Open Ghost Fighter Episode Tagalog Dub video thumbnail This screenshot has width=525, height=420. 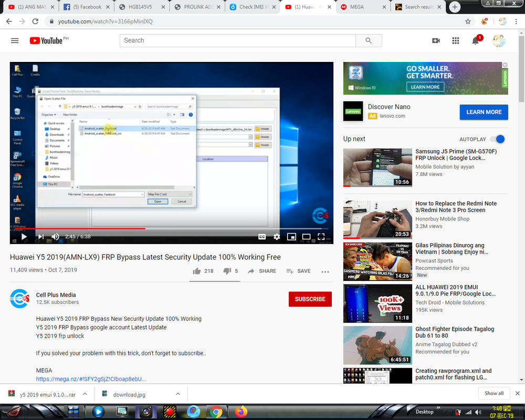377,345
